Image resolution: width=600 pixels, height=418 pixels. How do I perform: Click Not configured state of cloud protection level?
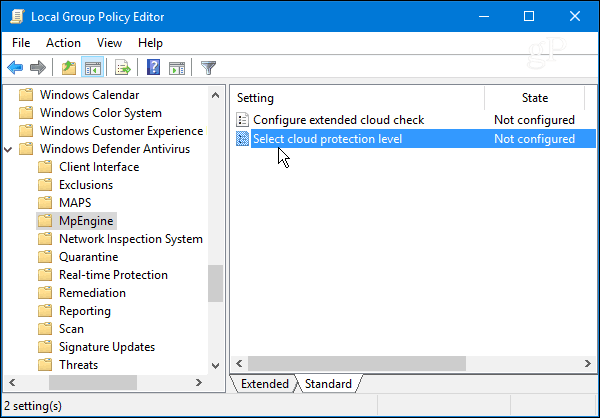point(534,139)
